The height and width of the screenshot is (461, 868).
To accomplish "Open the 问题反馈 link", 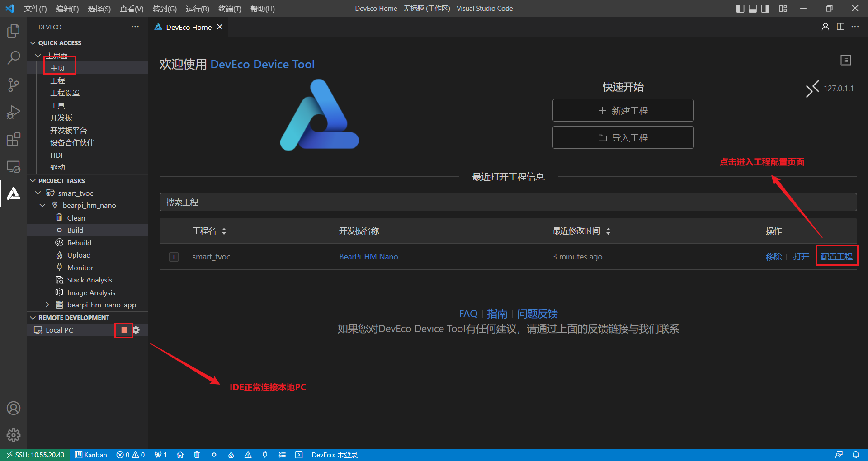I will tap(537, 314).
